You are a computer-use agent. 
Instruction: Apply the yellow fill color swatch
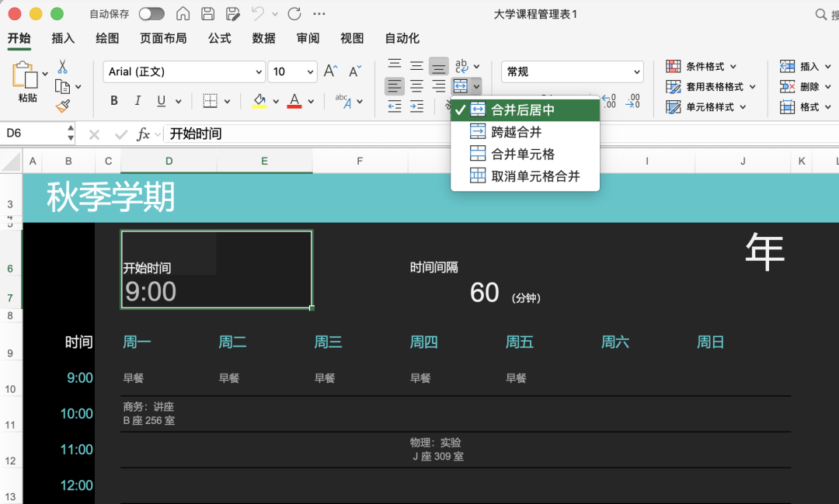click(259, 101)
